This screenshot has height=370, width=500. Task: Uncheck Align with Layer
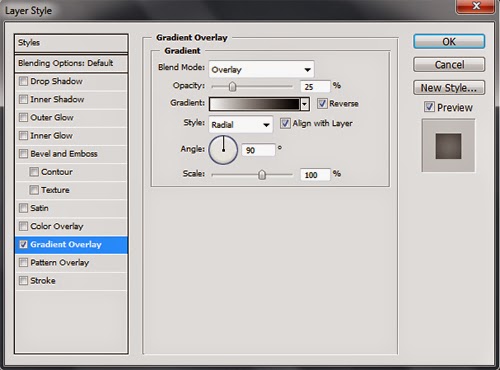285,123
